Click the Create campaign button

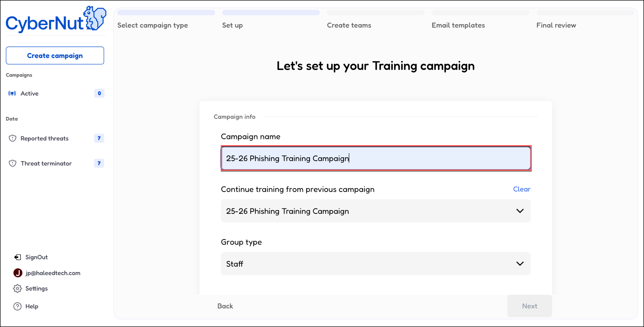pos(55,56)
